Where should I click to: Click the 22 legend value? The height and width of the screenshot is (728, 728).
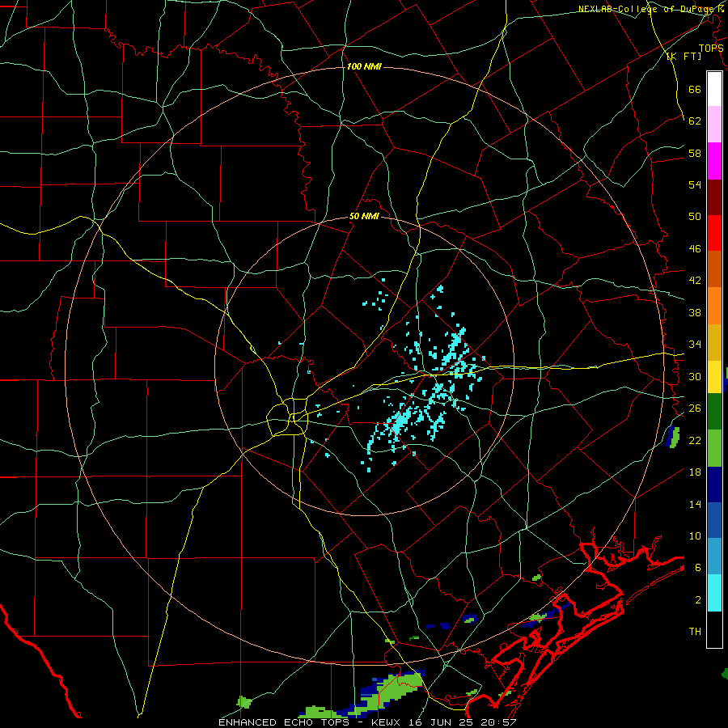(x=695, y=440)
